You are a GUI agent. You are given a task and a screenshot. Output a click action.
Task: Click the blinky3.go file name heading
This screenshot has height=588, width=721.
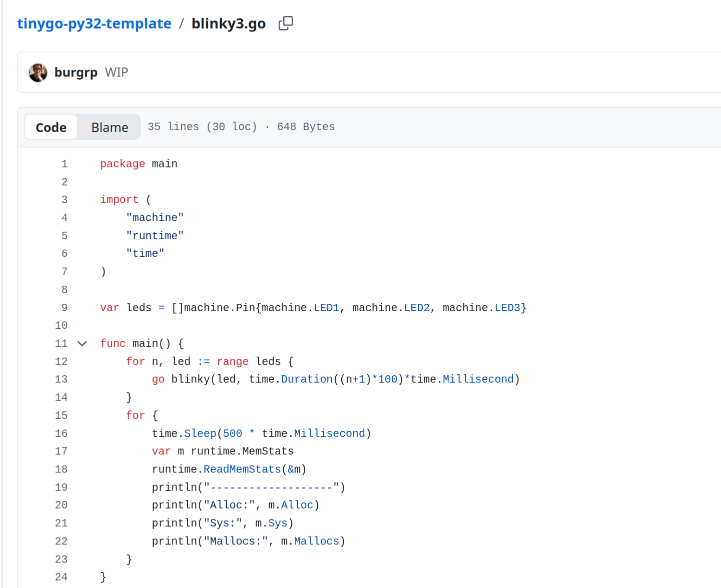point(229,24)
